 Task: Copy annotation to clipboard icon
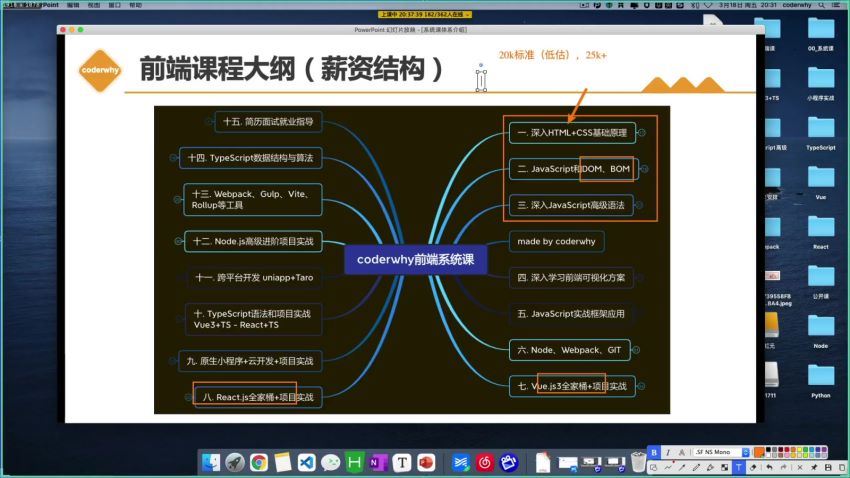pyautogui.click(x=842, y=467)
